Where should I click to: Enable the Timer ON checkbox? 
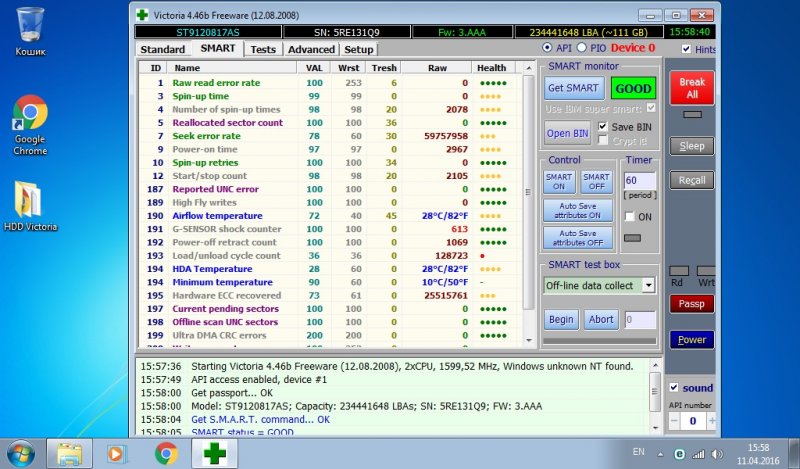click(629, 217)
